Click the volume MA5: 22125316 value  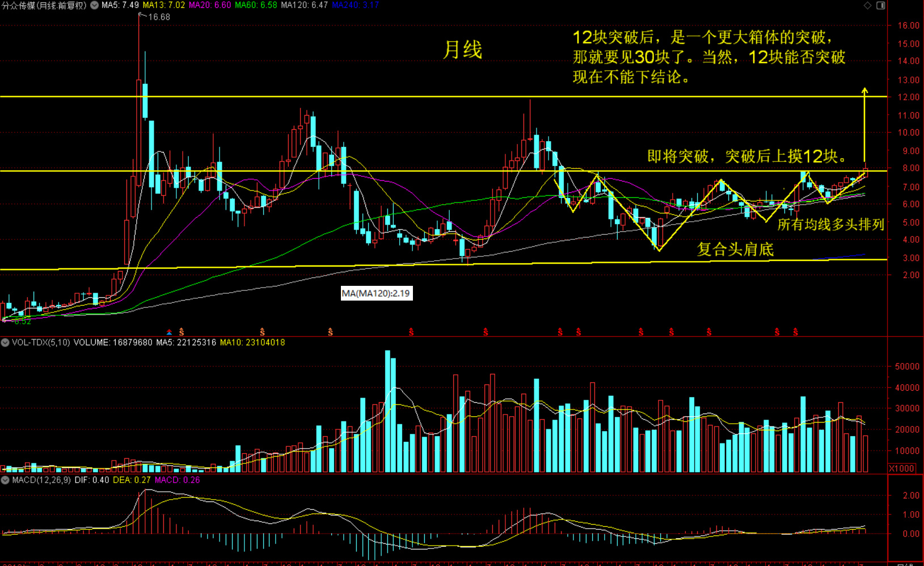[186, 343]
